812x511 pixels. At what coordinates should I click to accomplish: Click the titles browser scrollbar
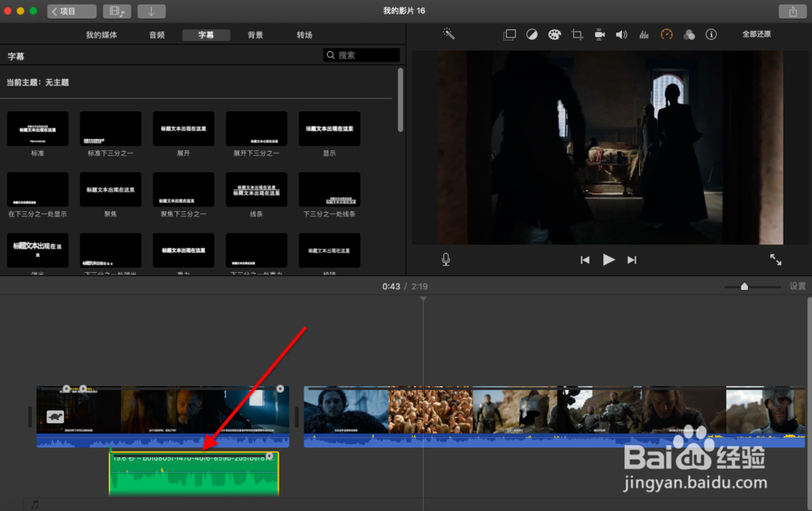pos(400,99)
